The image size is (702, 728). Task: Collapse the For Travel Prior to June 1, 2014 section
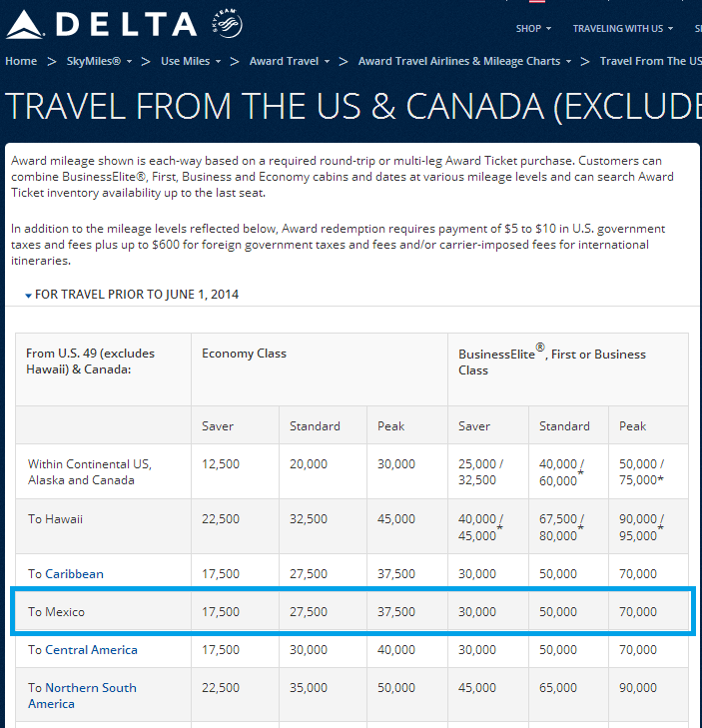click(132, 295)
